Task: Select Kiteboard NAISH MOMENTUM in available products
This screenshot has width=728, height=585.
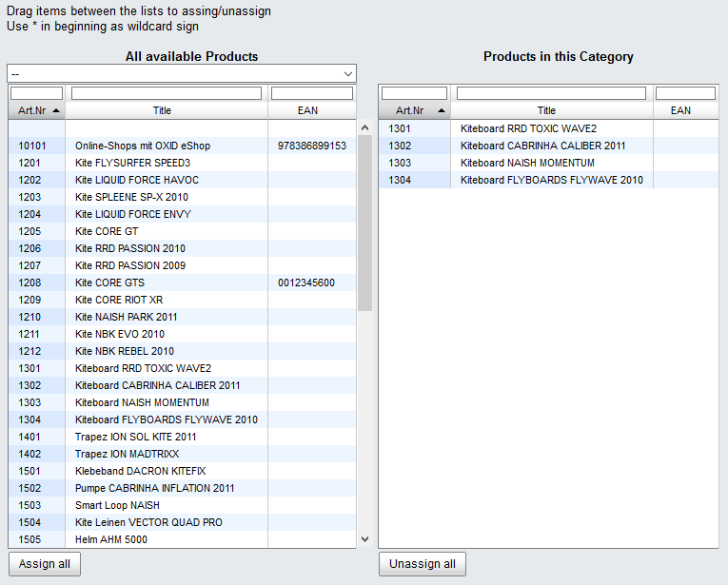Action: 182,403
